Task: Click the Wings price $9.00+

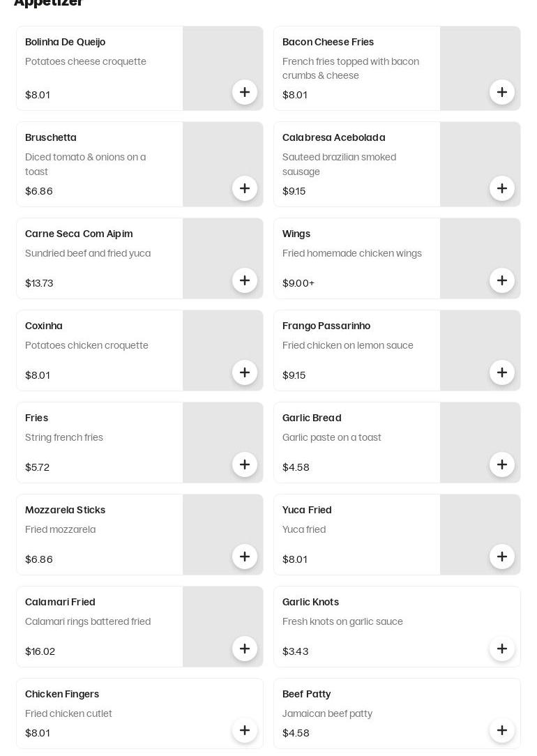Action: (x=298, y=283)
